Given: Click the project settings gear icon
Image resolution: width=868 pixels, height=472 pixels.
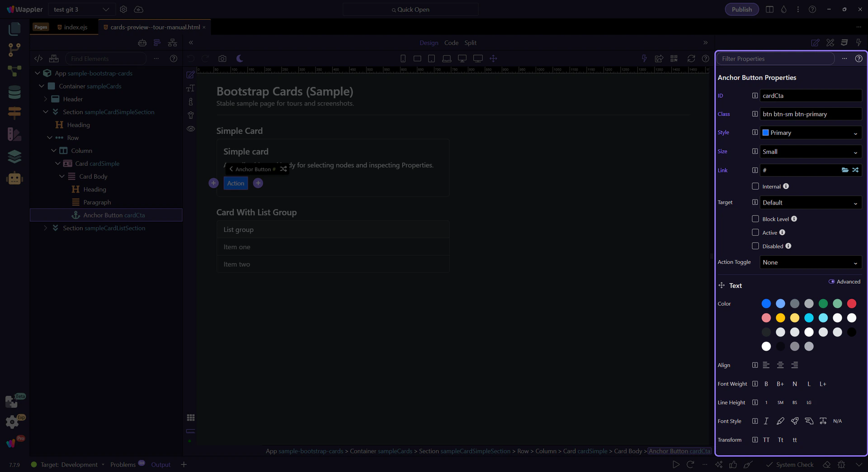Looking at the screenshot, I should [123, 10].
